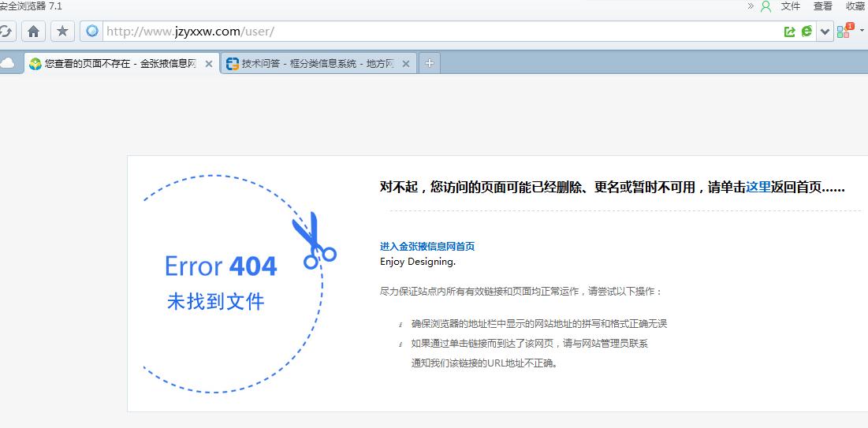
Task: Open a new tab with plus button
Action: point(429,64)
